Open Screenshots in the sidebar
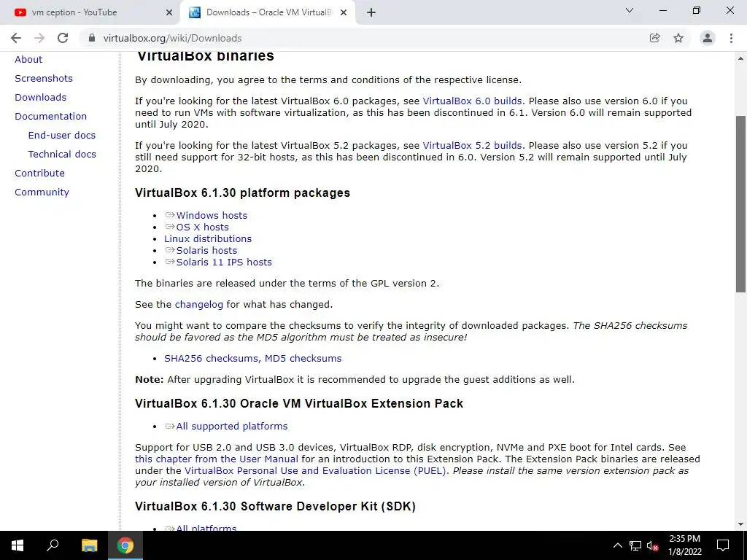The width and height of the screenshot is (747, 560). point(43,79)
